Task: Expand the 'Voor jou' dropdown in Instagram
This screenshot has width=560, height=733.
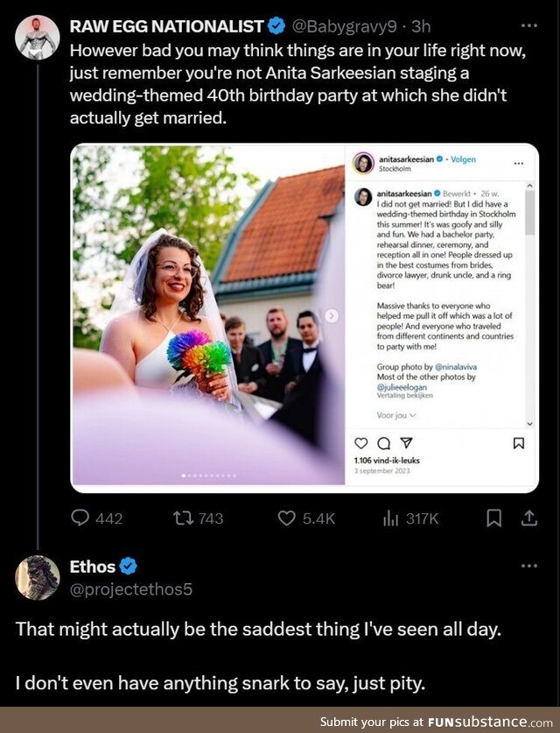Action: pos(396,414)
